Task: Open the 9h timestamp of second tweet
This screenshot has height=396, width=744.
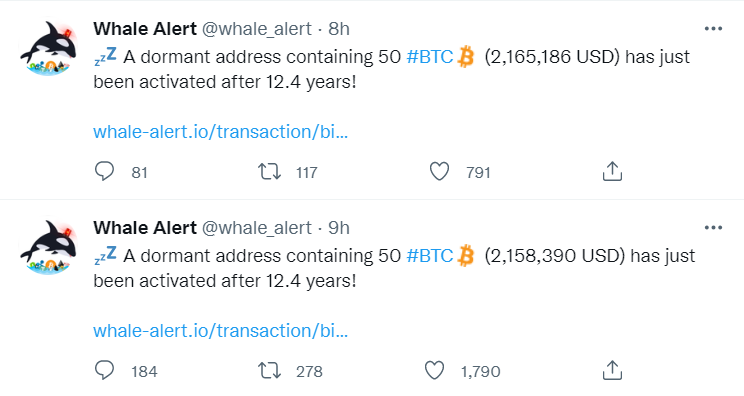Action: [x=339, y=228]
